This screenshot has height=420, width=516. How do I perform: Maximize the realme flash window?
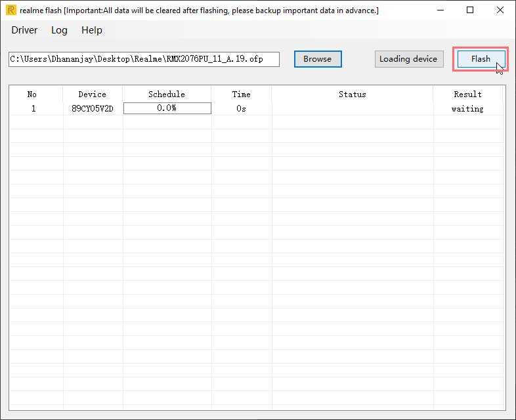coord(470,10)
